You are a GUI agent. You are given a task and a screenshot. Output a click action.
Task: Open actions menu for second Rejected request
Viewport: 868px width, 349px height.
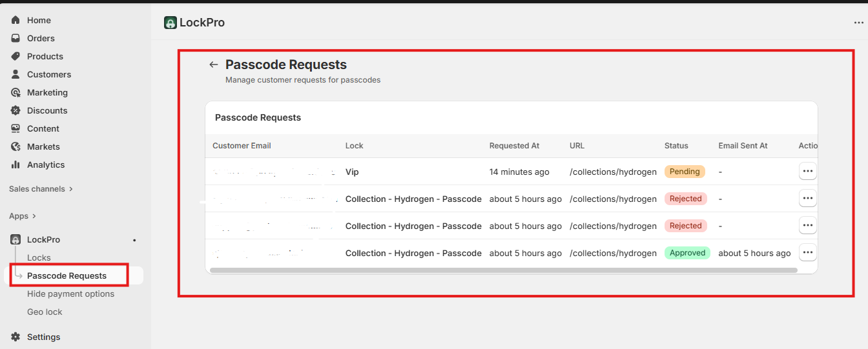pyautogui.click(x=808, y=225)
